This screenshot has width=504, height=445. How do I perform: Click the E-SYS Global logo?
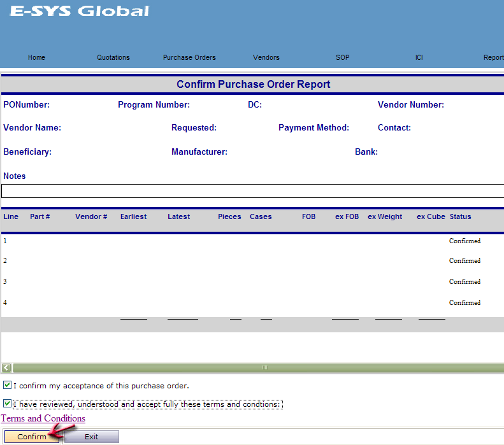(80, 11)
